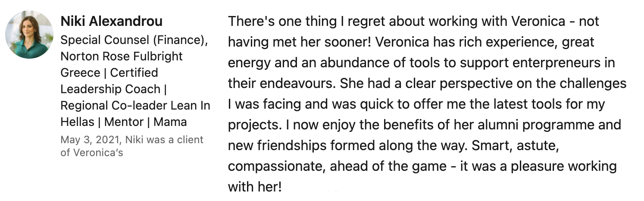Click the "Certified" word in the headline
The height and width of the screenshot is (201, 644).
134,73
